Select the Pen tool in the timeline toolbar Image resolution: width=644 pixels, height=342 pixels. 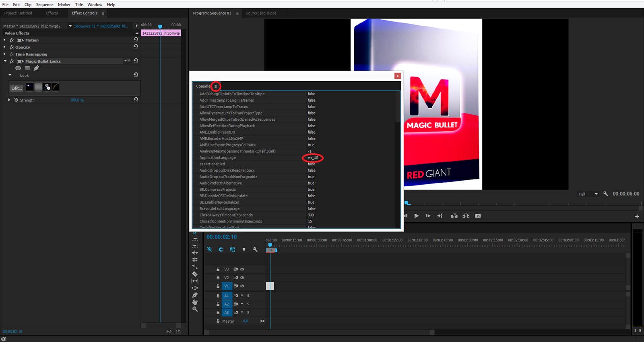(195, 295)
